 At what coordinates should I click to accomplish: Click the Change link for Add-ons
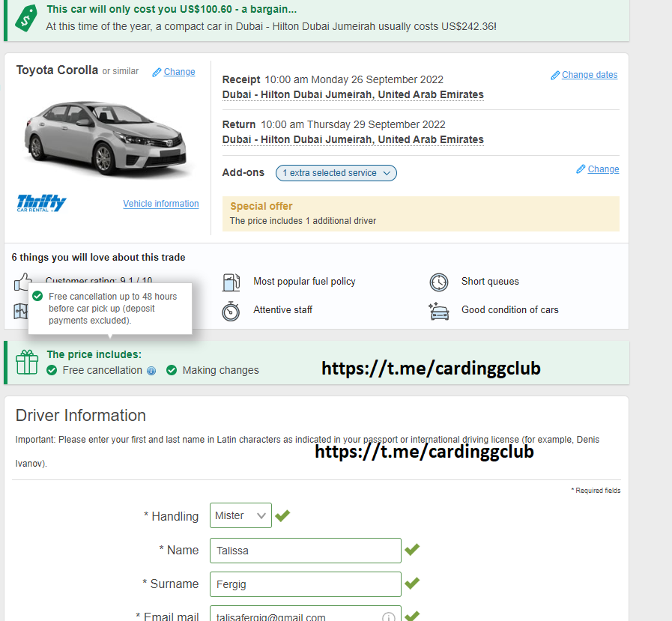click(603, 169)
